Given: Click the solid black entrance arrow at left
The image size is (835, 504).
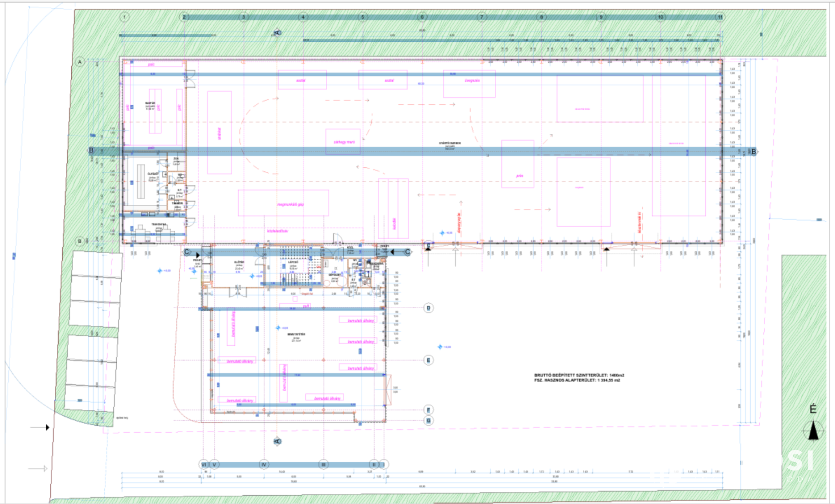Looking at the screenshot, I should 47,427.
